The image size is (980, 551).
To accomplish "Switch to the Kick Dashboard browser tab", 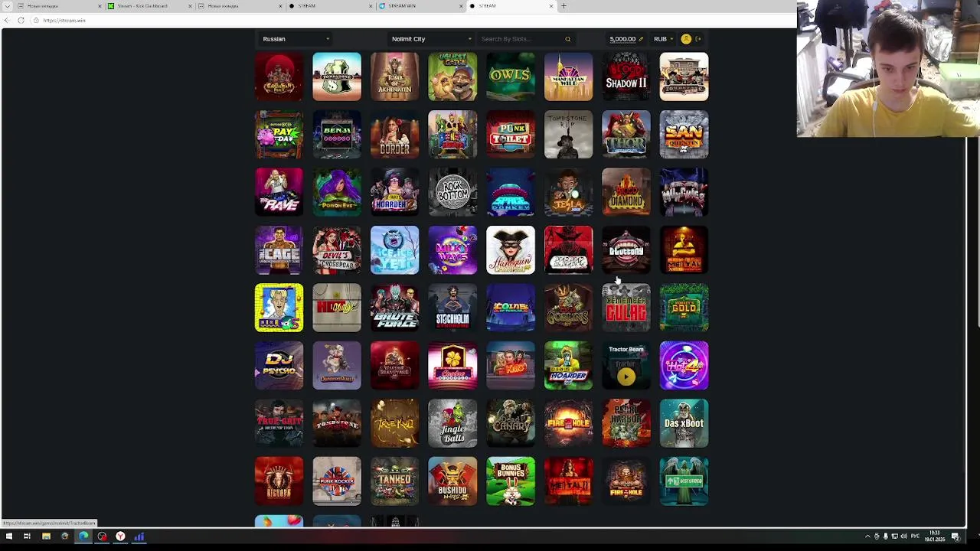I will pos(149,6).
